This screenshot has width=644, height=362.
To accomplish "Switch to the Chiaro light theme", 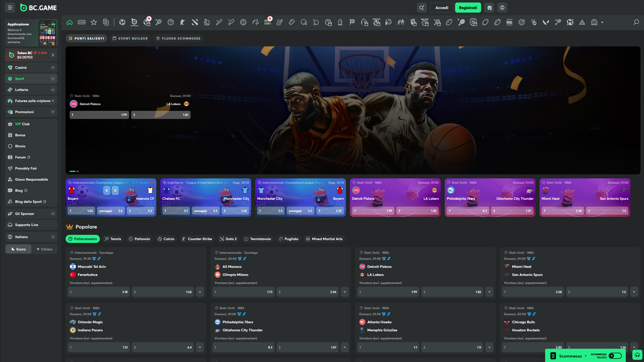I will tap(45, 249).
